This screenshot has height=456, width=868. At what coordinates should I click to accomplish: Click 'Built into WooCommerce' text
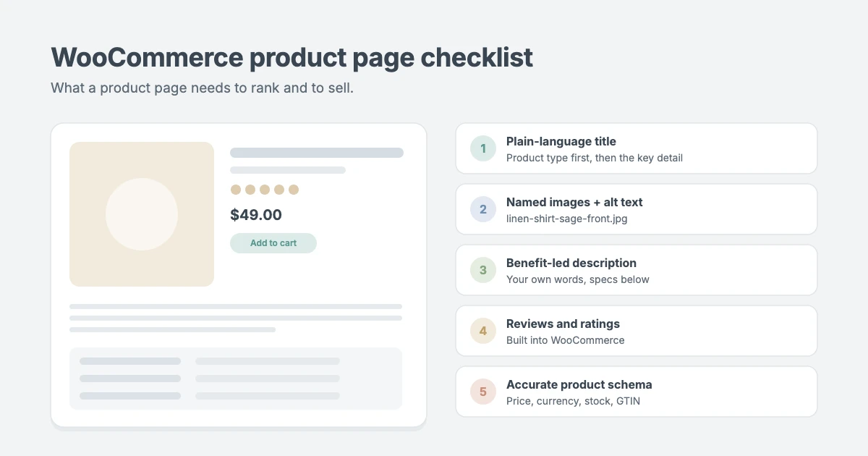(566, 340)
